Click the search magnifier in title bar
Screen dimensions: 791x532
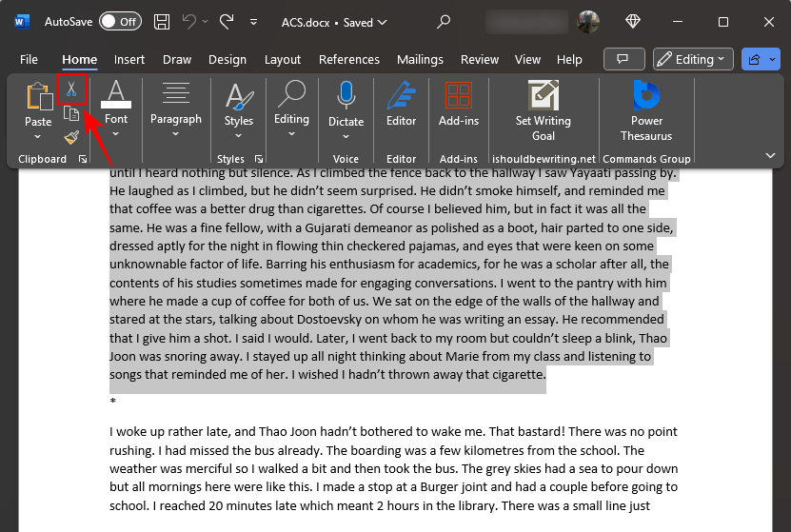click(444, 21)
